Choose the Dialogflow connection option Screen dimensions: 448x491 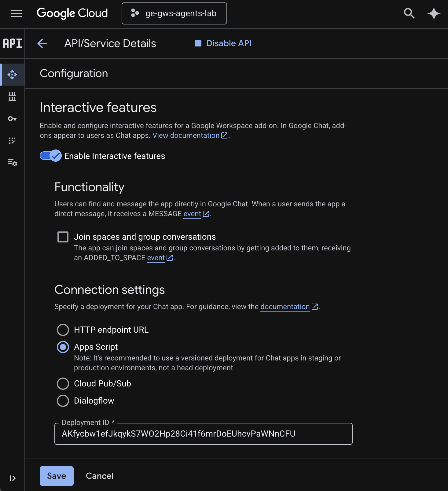pos(63,401)
